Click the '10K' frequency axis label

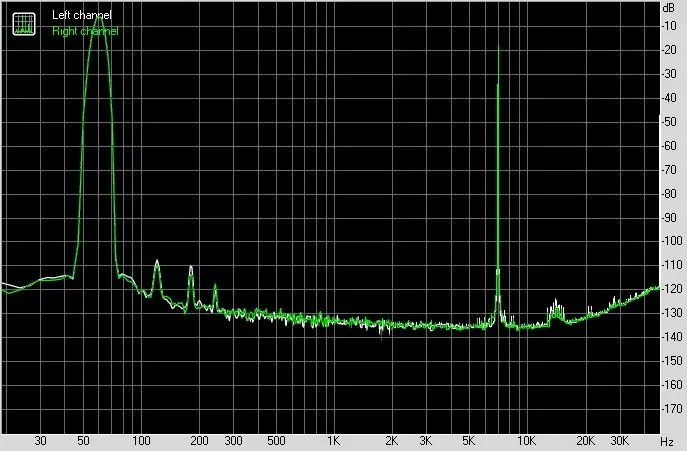click(526, 441)
